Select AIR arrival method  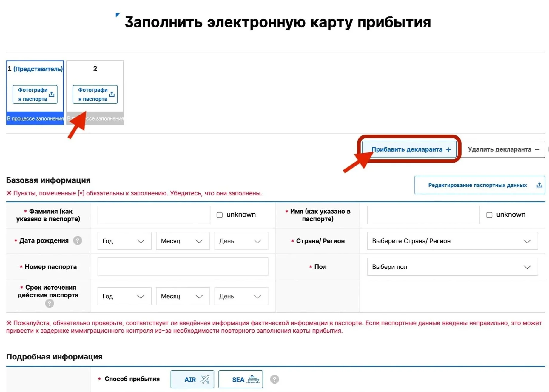click(192, 379)
